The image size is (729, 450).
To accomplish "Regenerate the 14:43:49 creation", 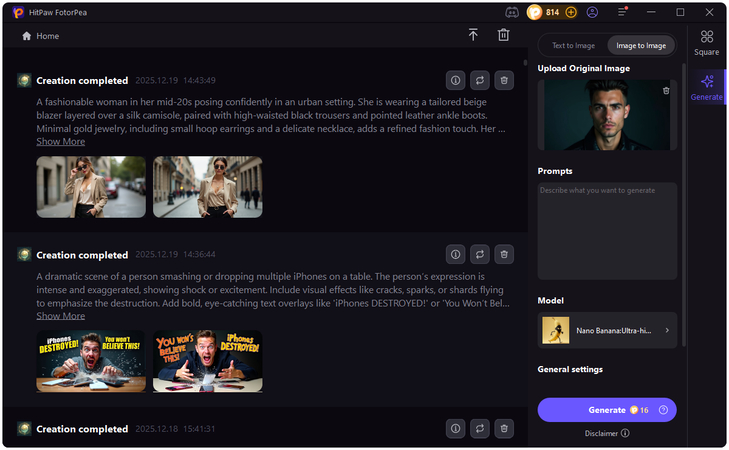I will tap(480, 80).
